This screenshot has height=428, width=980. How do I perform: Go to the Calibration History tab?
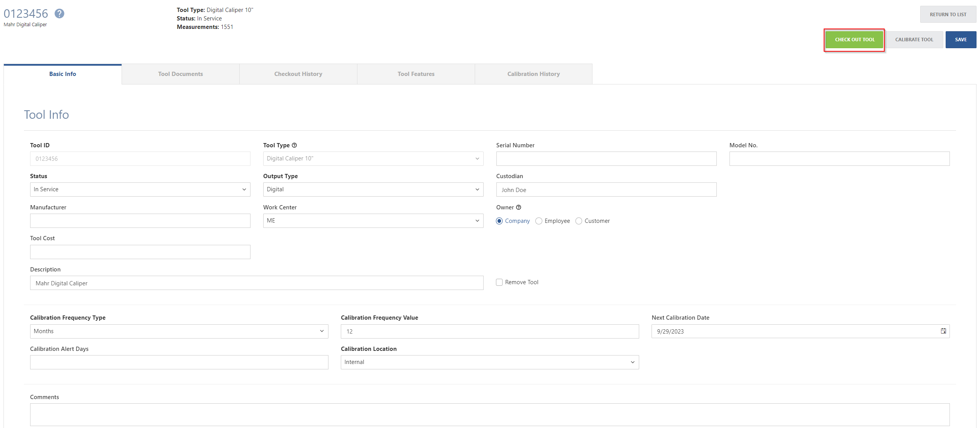(533, 74)
